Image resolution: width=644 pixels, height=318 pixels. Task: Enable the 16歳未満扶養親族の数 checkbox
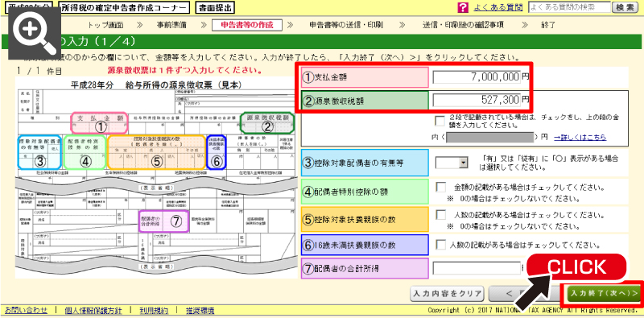440,245
